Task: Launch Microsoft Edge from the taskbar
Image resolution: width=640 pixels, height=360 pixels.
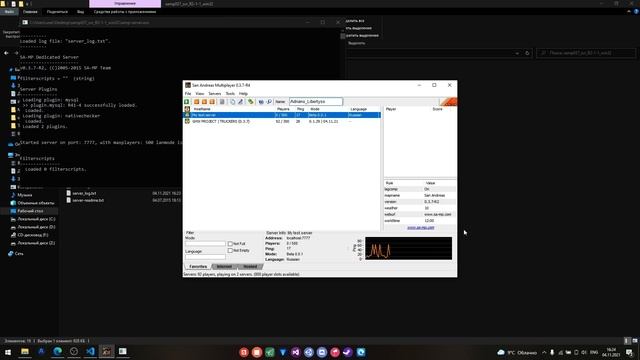Action: pyautogui.click(x=58, y=352)
